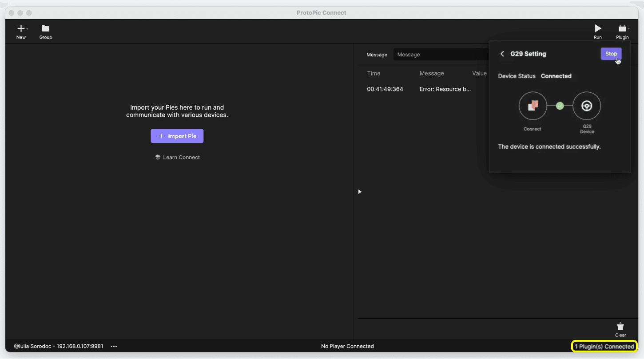The width and height of the screenshot is (644, 359).
Task: Open the Plugin icon on the toolbar
Action: tap(621, 28)
